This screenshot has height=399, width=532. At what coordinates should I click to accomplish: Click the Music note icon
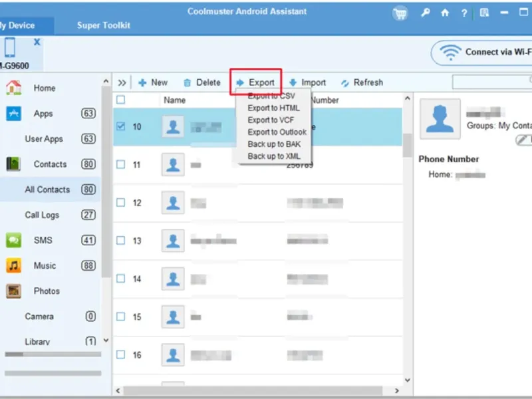click(13, 265)
